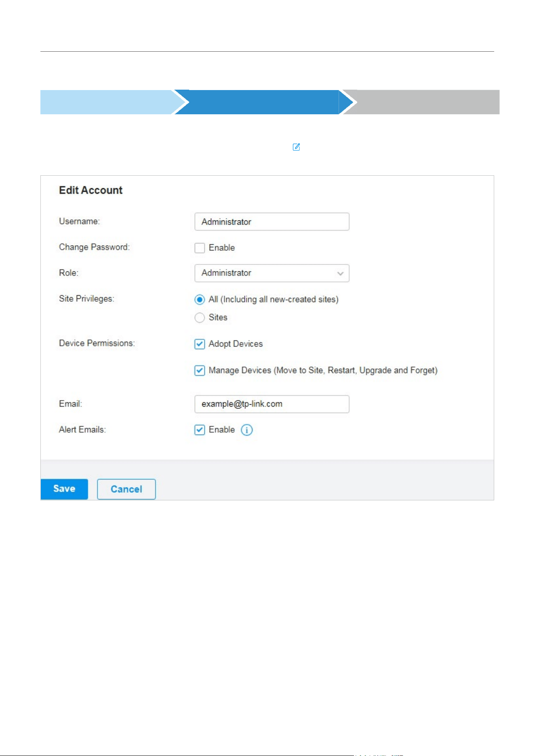Click into the Username field
This screenshot has height=756, width=535.
click(x=272, y=222)
